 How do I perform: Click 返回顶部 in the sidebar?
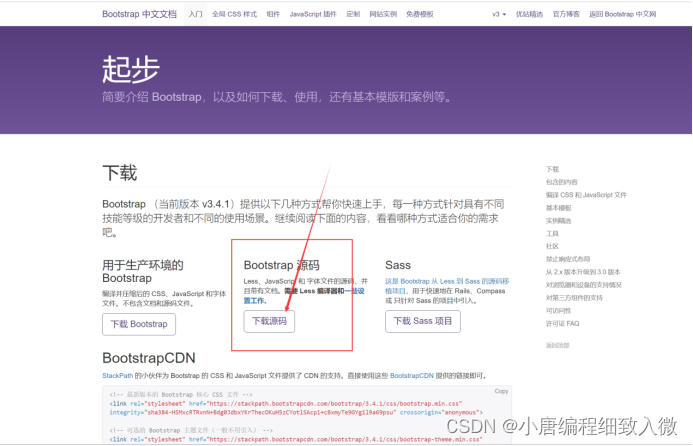pyautogui.click(x=557, y=345)
